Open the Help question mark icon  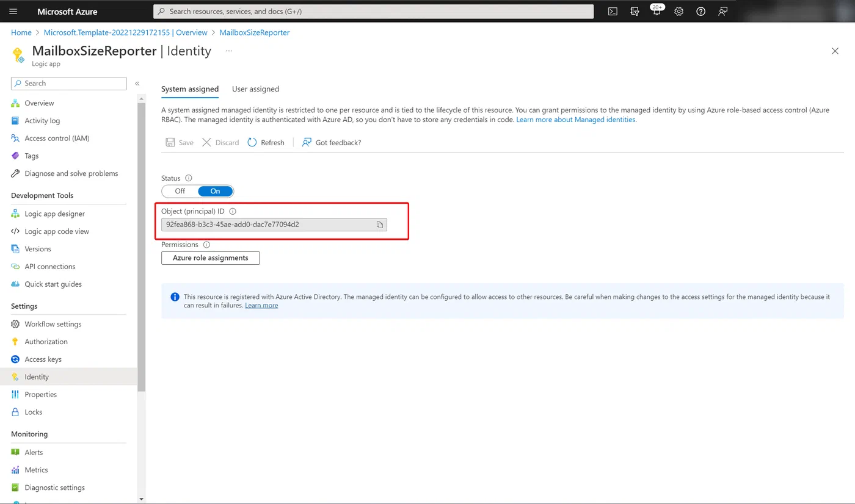700,11
